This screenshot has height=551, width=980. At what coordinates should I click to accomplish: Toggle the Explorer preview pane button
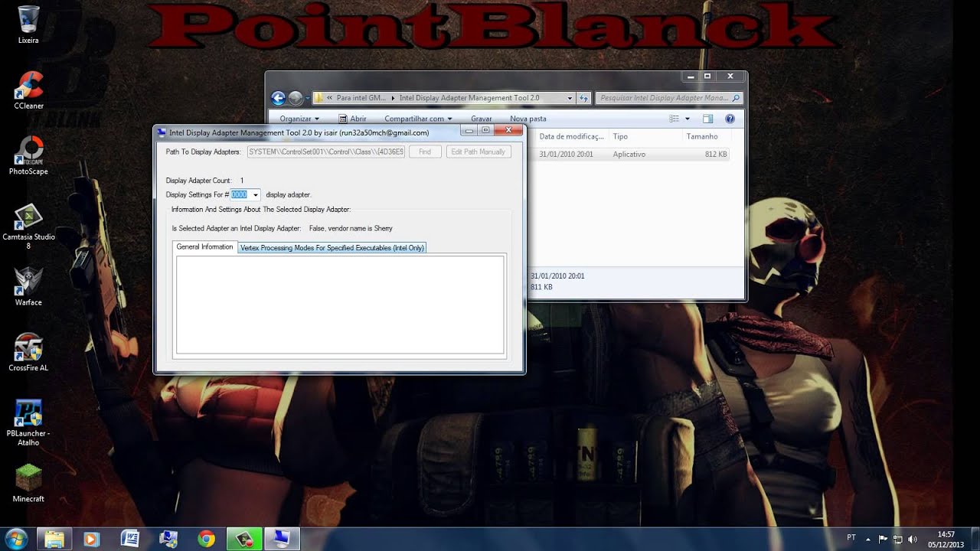click(707, 119)
